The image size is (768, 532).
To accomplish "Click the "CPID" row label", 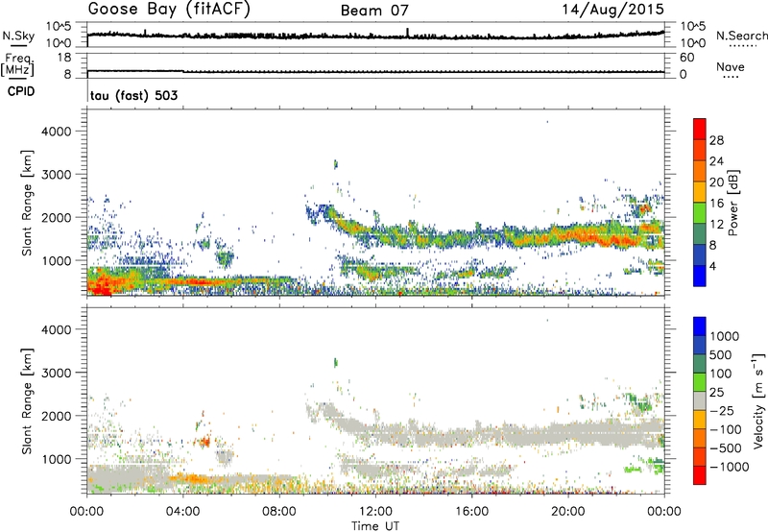I will click(21, 91).
